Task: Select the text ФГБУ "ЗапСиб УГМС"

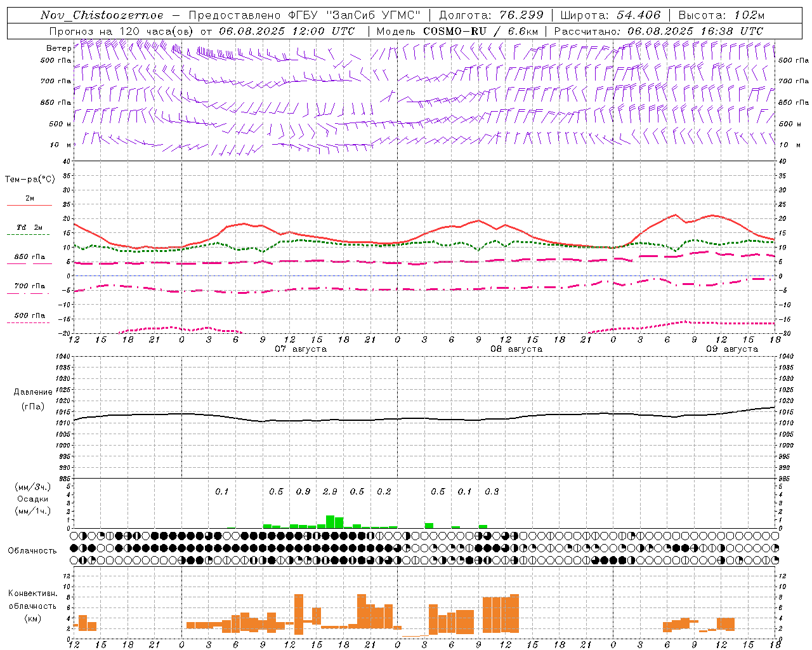Action: [354, 15]
